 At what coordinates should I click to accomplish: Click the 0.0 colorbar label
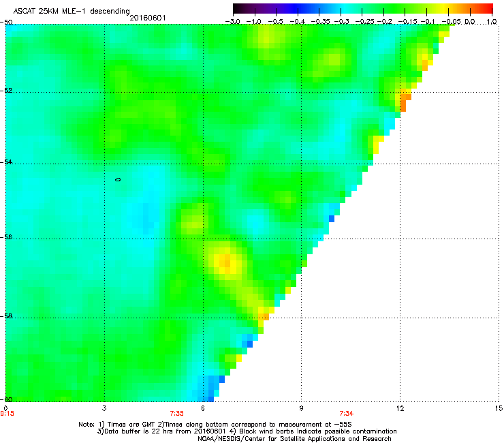(x=470, y=22)
